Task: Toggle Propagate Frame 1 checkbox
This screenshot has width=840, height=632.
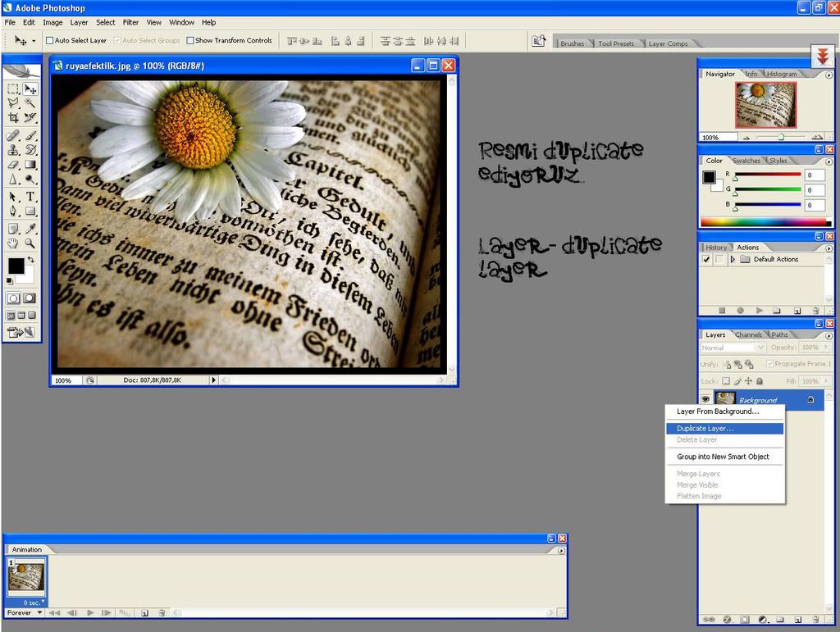Action: pyautogui.click(x=769, y=364)
